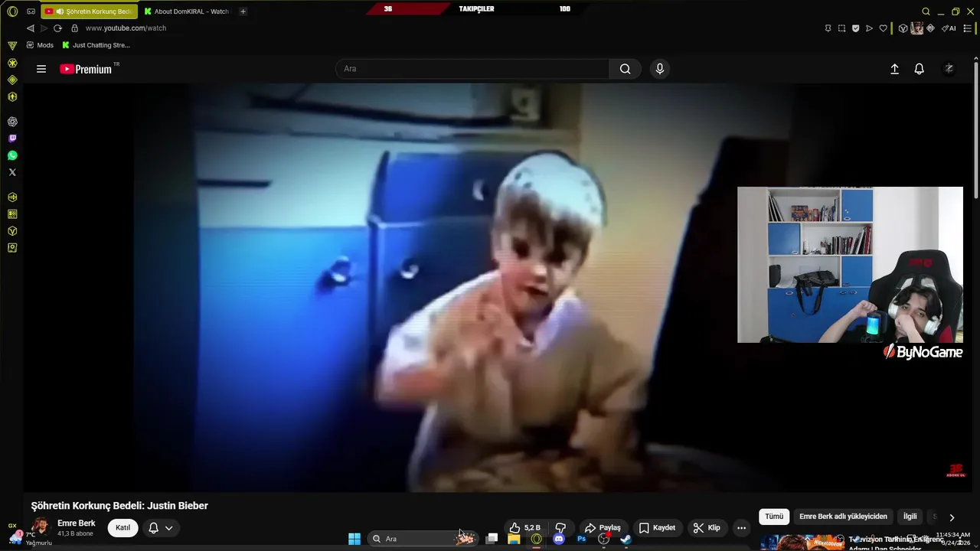Save the video with Kaydet
Viewport: 980px width, 551px height.
coord(657,527)
